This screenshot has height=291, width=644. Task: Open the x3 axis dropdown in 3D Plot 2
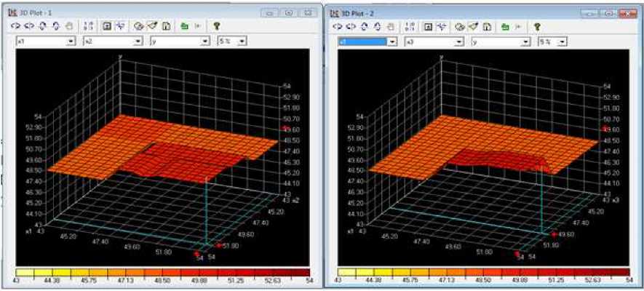[459, 42]
